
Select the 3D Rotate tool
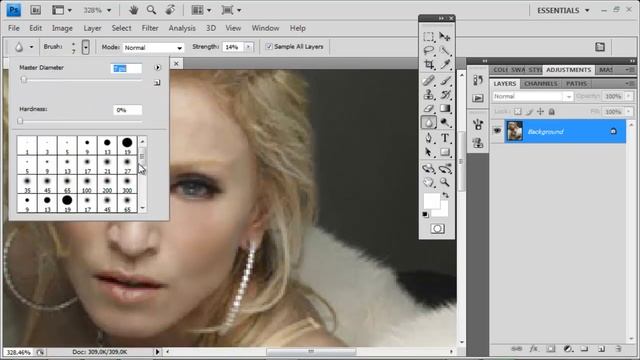click(x=428, y=168)
